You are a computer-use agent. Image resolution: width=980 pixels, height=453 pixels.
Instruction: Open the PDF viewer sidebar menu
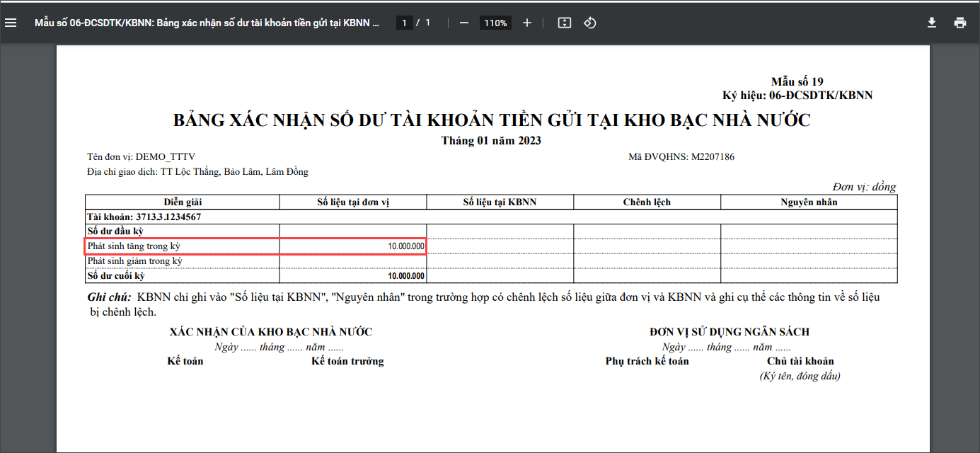click(11, 23)
